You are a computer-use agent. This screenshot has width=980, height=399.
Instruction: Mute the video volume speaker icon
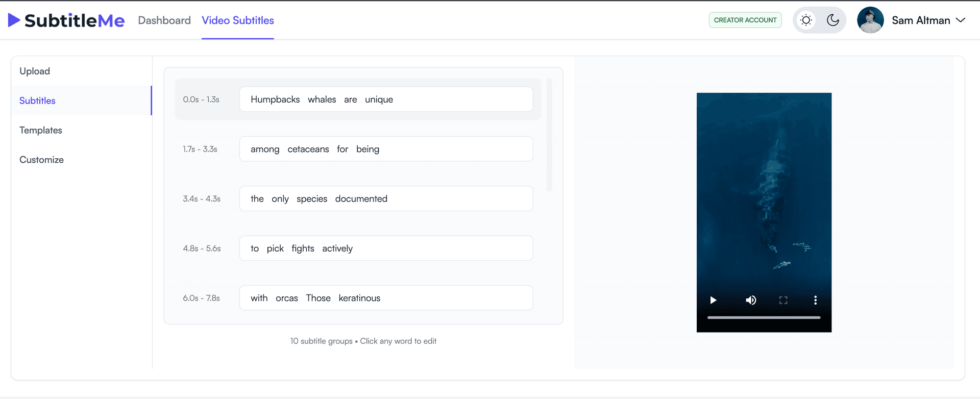pos(751,300)
